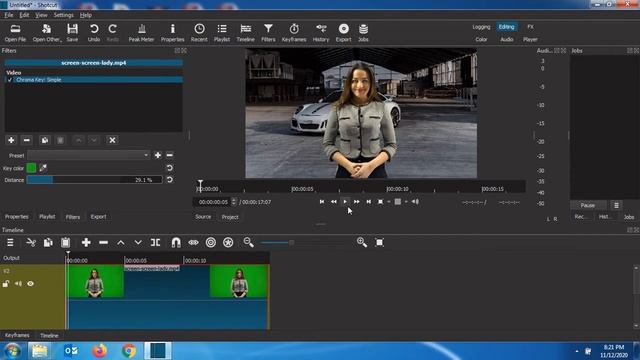Open the Peak Meter panel
This screenshot has width=640, height=360.
[x=141, y=33]
